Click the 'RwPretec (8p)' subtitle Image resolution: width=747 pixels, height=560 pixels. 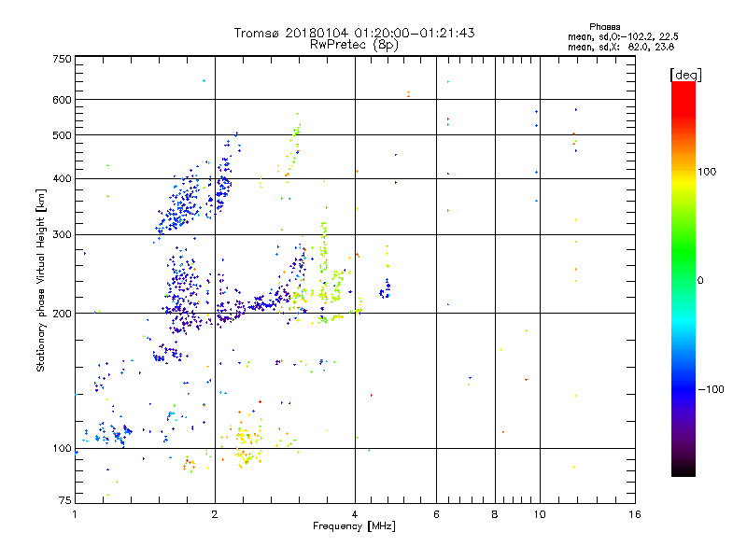pos(354,45)
